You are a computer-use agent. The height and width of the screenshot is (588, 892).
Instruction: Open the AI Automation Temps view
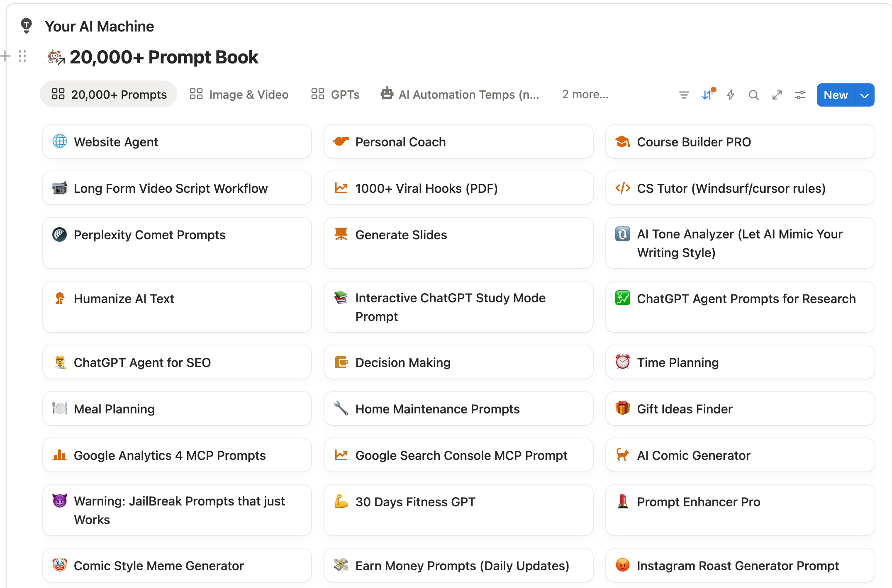click(x=461, y=95)
